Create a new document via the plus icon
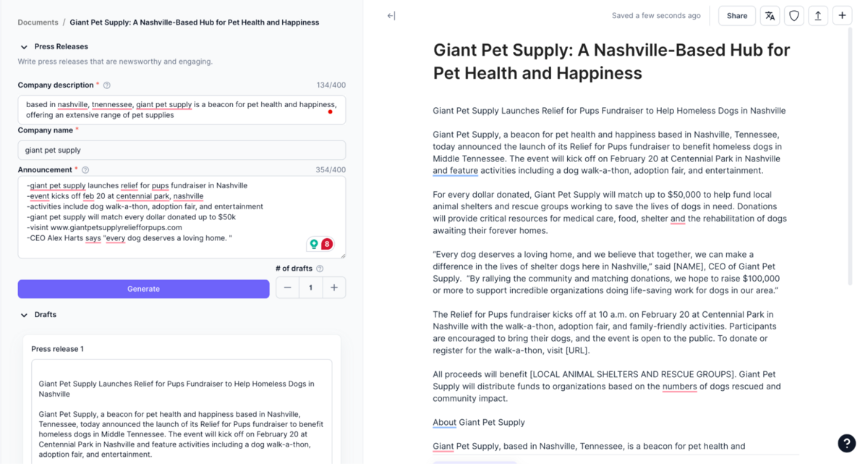868x464 pixels. tap(842, 15)
